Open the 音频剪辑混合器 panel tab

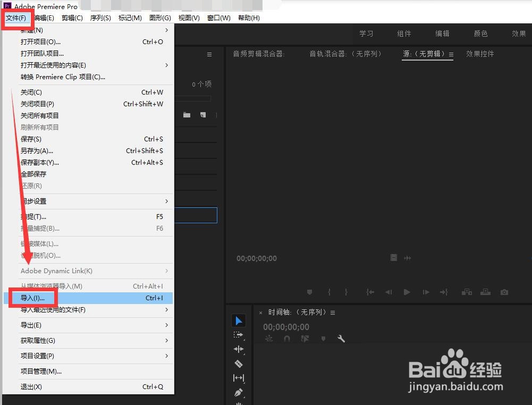pyautogui.click(x=259, y=54)
